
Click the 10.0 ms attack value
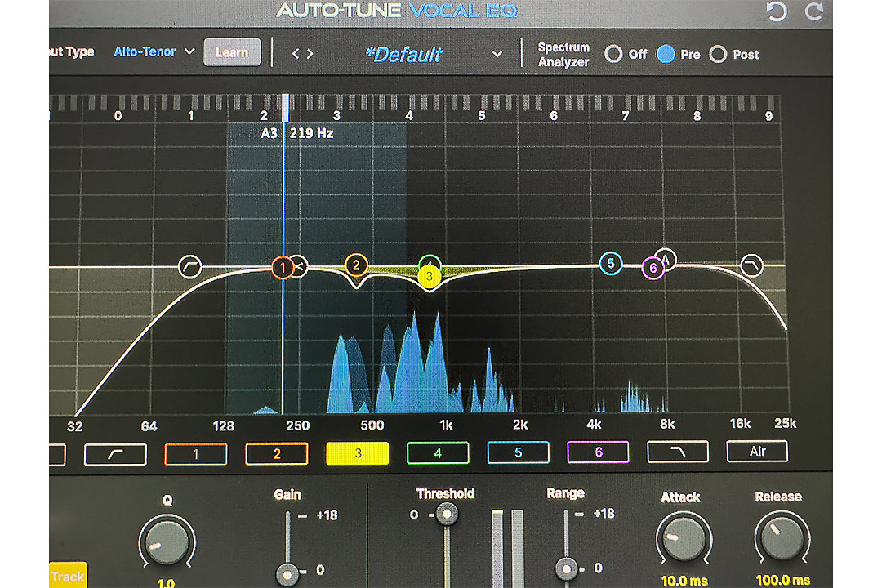tap(684, 581)
